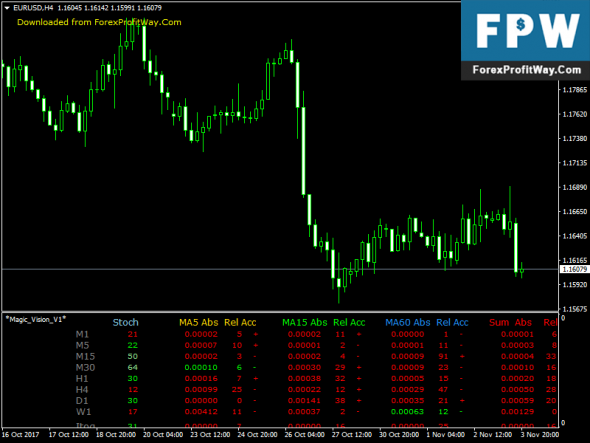Click price level 1.16650 on the axis

point(575,212)
